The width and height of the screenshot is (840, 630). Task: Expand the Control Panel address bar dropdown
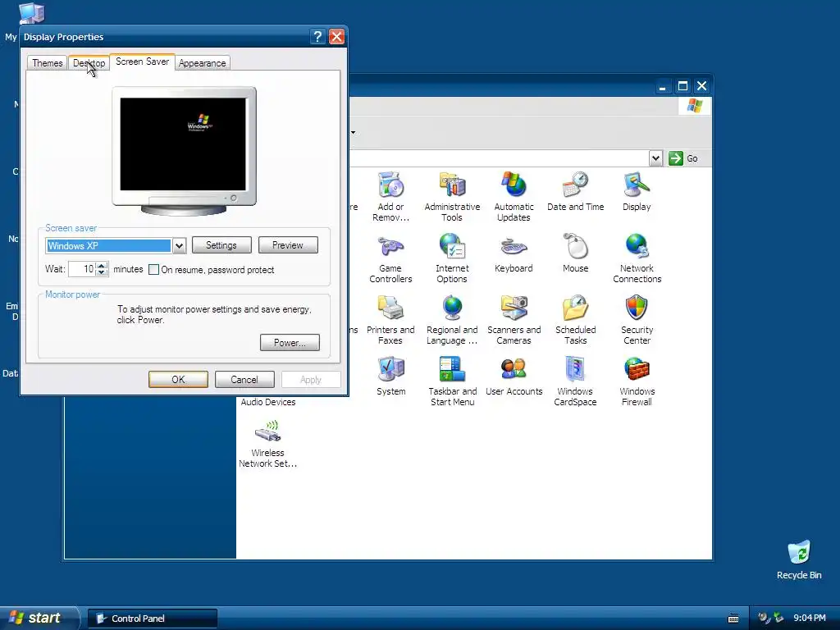(655, 158)
